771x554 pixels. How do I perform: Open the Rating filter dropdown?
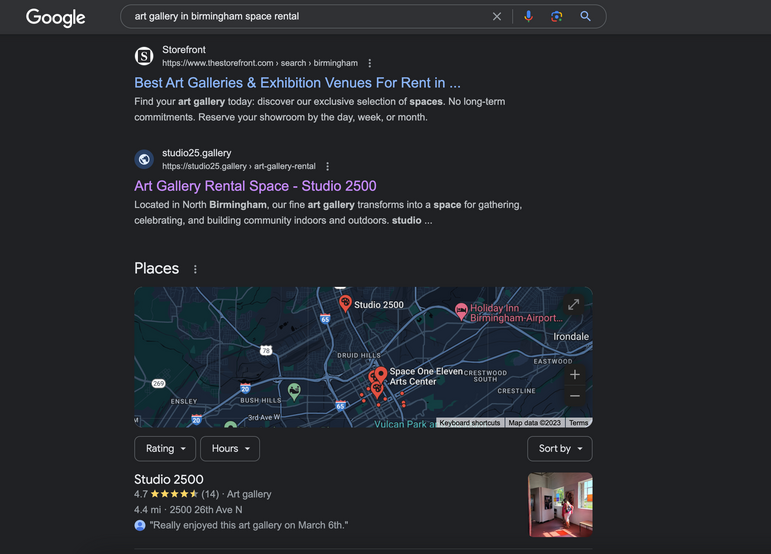(165, 449)
